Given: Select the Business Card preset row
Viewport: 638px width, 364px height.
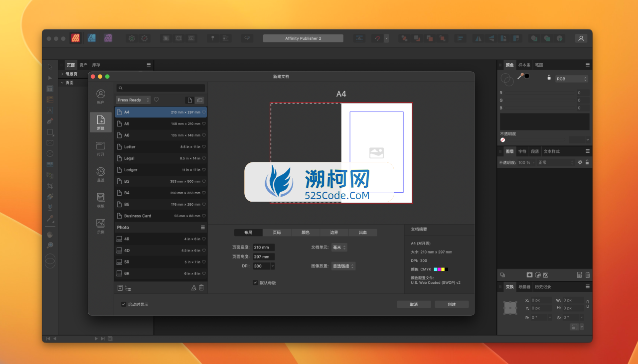Looking at the screenshot, I should [x=160, y=216].
